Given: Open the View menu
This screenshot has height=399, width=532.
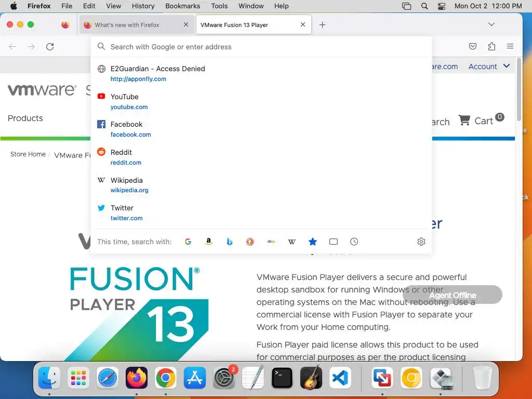Looking at the screenshot, I should point(113,6).
